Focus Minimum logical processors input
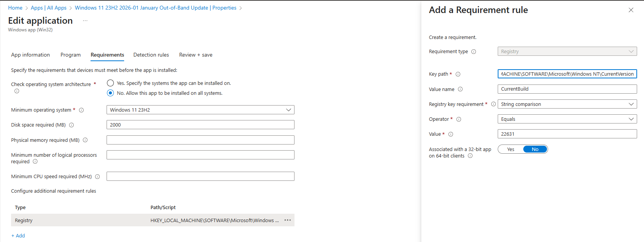The image size is (644, 242). coord(201,155)
